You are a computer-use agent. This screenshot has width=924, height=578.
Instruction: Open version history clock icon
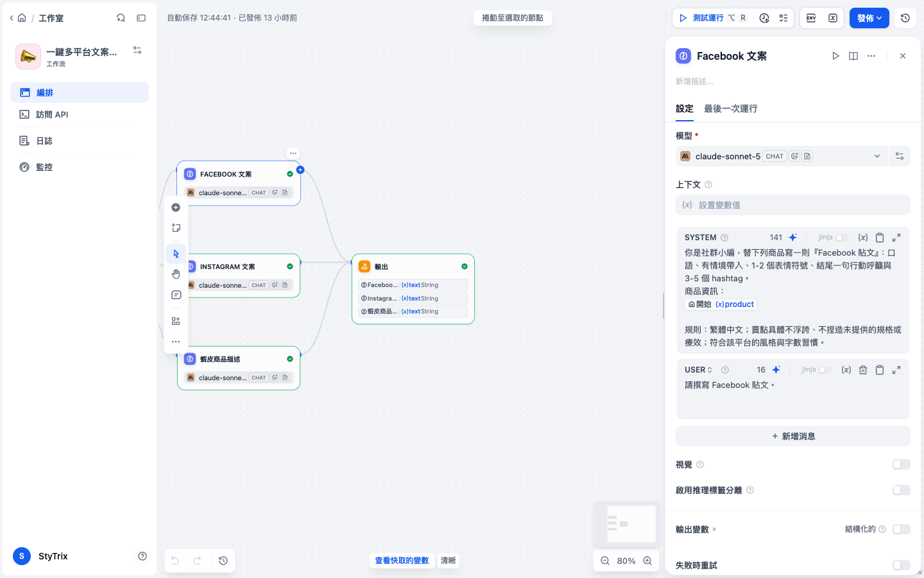pos(905,18)
